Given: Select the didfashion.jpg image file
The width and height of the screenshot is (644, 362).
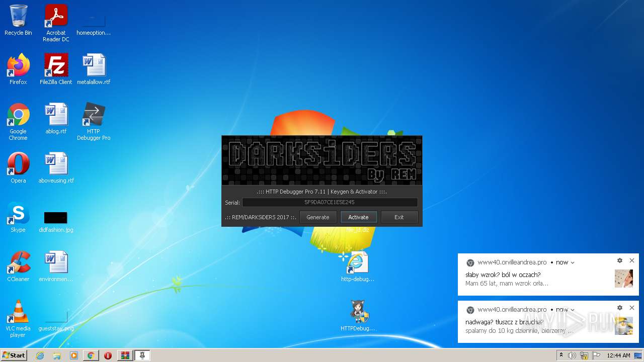Looking at the screenshot, I should tap(56, 221).
